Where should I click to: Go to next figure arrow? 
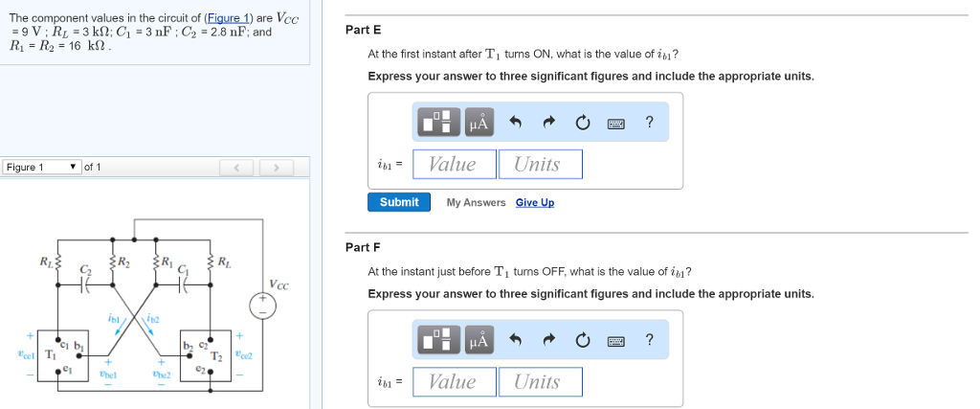click(275, 167)
